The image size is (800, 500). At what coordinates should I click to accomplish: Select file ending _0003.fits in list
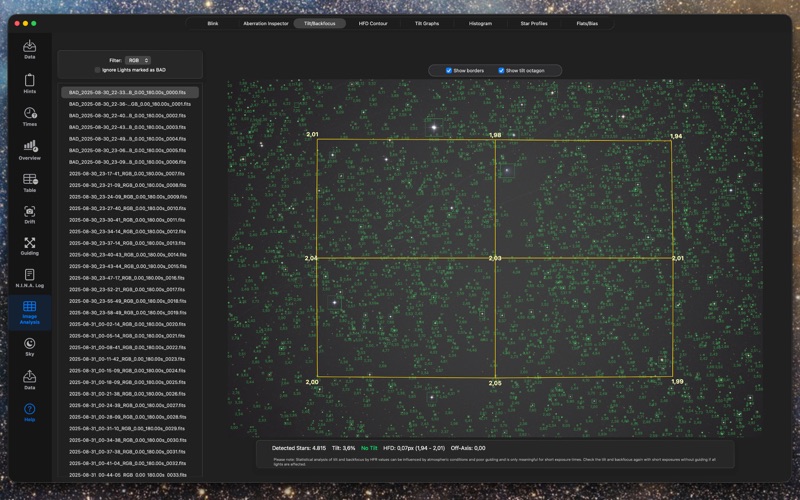pyautogui.click(x=130, y=127)
